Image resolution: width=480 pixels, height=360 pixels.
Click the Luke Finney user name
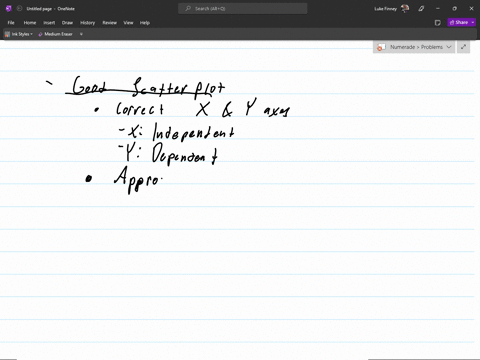pos(385,9)
